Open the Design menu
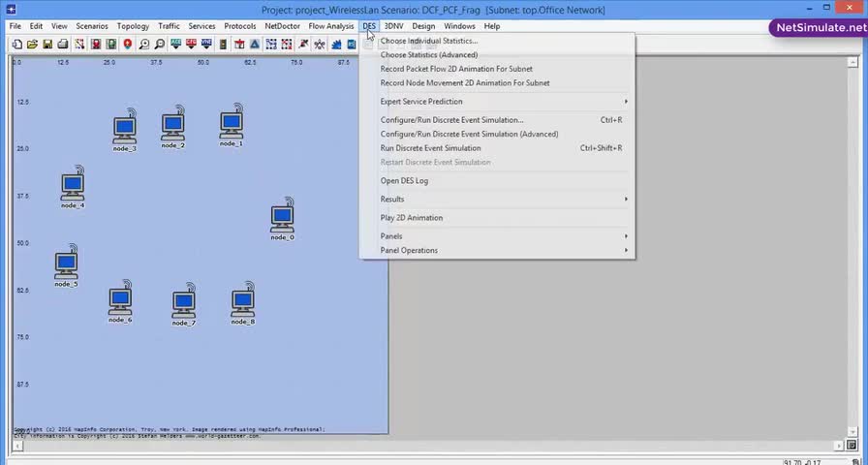 pyautogui.click(x=423, y=26)
